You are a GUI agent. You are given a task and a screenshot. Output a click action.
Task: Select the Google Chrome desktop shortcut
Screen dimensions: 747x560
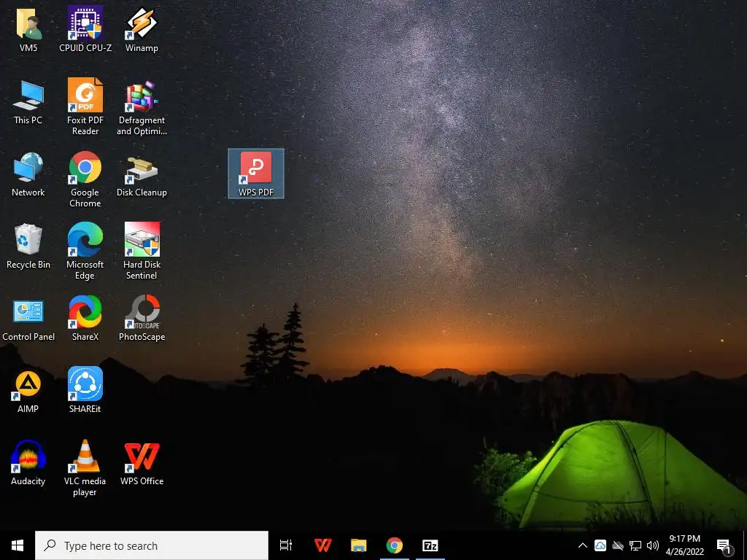click(x=85, y=179)
